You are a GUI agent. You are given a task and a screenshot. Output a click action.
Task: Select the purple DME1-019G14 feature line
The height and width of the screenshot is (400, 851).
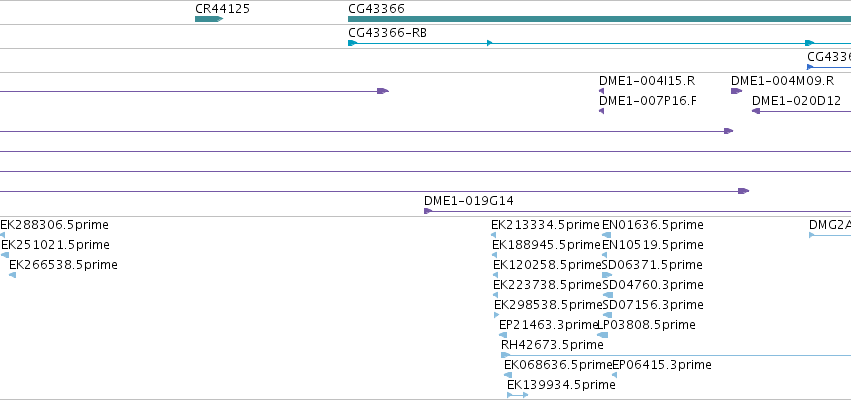(x=638, y=211)
